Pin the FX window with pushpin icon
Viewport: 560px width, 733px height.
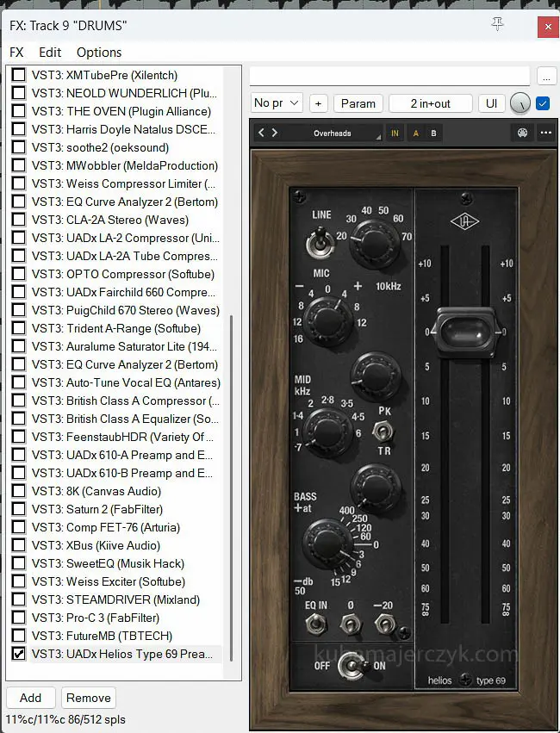tap(497, 25)
